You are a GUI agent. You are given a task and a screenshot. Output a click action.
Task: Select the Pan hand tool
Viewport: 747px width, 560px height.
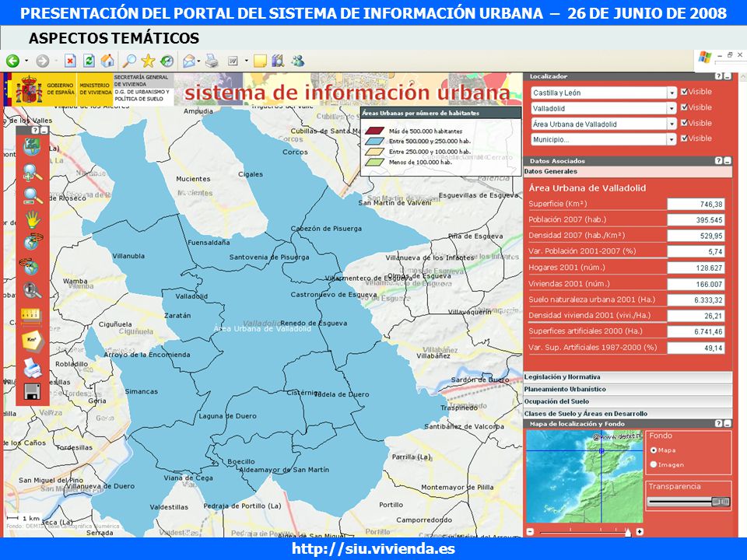33,219
